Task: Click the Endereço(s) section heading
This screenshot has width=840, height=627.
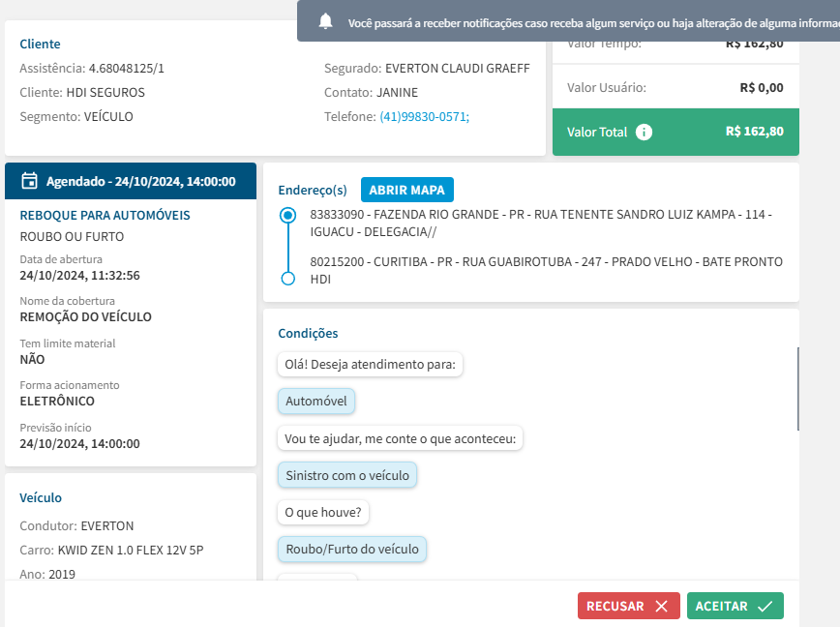Action: 312,190
